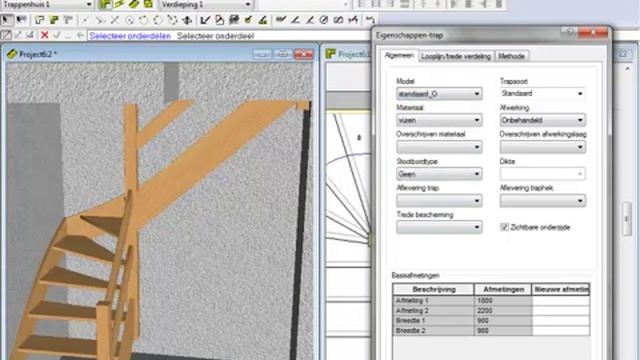Viewport: 640px width, 360px height.
Task: Click the Selecteer onderdeel prompt text
Action: point(216,36)
